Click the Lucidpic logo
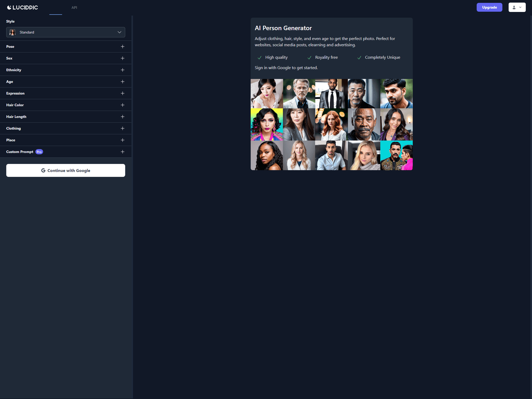This screenshot has width=532, height=399. pyautogui.click(x=23, y=8)
